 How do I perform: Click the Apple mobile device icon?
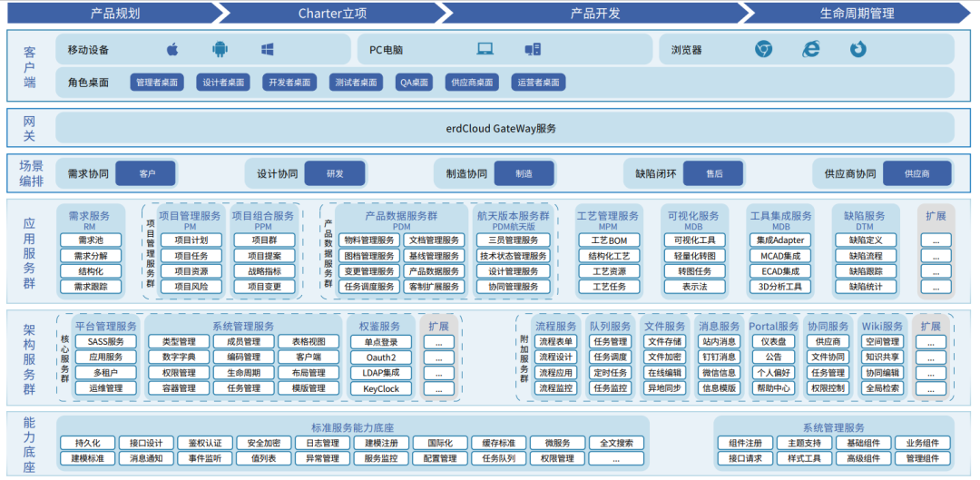pos(172,50)
